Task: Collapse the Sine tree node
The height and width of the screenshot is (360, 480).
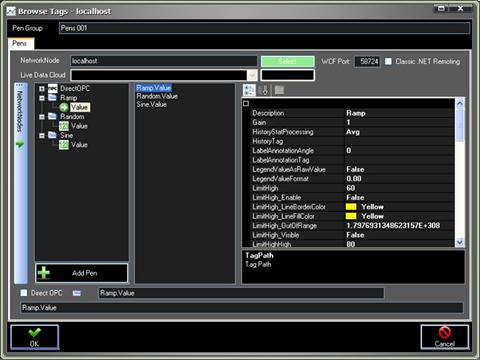Action: (x=42, y=135)
